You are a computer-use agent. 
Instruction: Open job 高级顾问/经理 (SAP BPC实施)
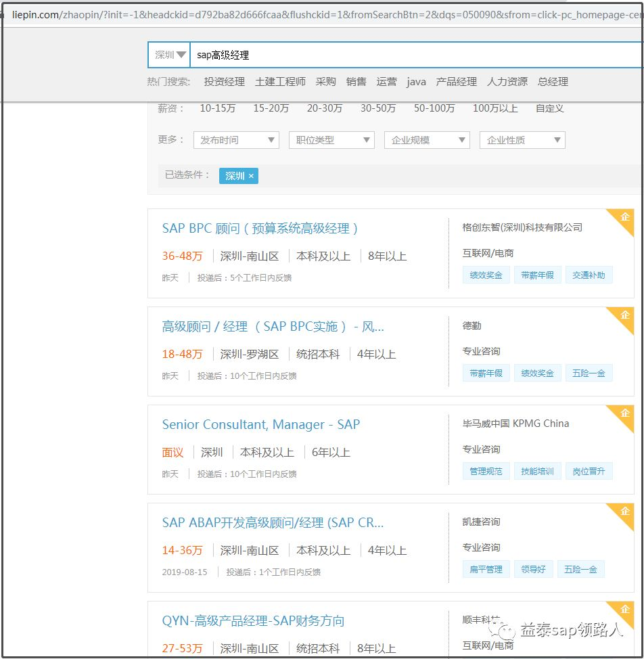[273, 327]
